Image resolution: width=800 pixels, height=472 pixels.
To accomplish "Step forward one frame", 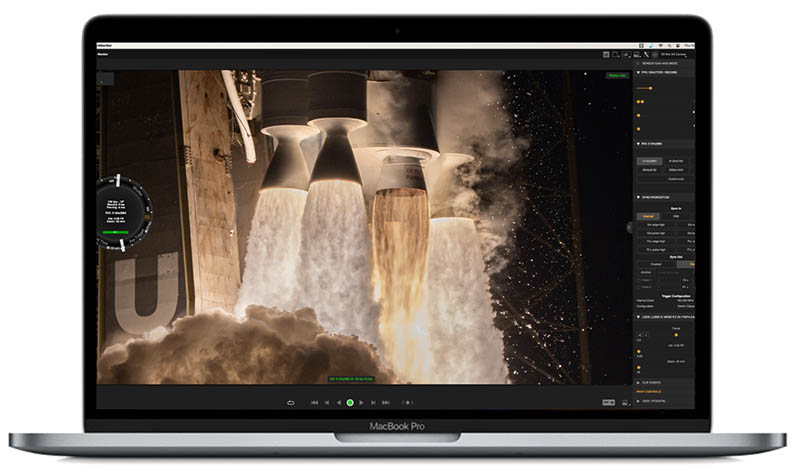I will click(373, 403).
